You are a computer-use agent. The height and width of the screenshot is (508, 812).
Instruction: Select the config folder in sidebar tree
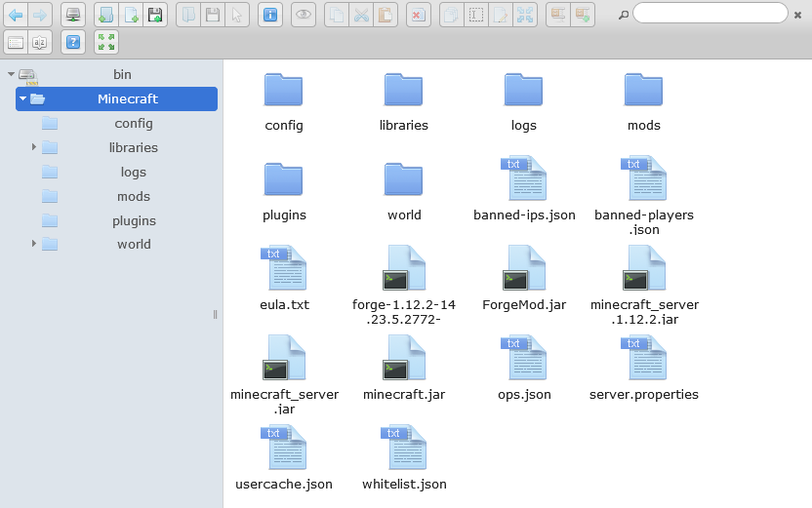click(x=134, y=123)
